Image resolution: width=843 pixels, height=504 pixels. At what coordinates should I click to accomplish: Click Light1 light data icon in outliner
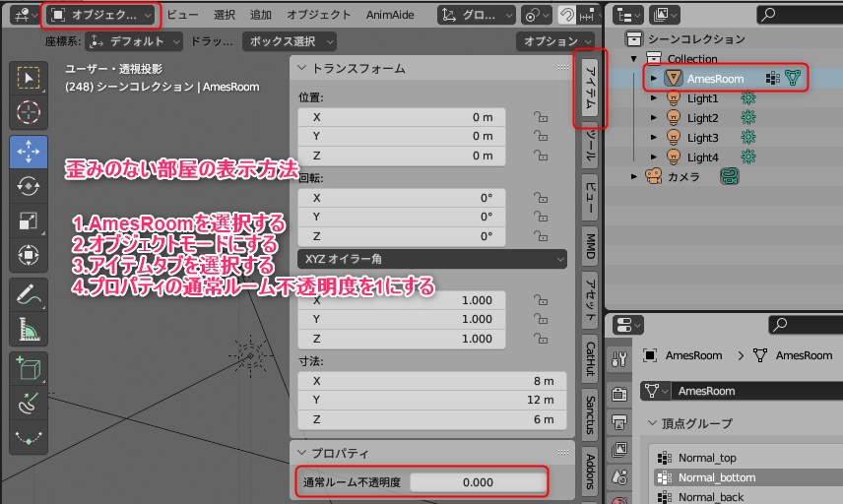click(x=748, y=97)
